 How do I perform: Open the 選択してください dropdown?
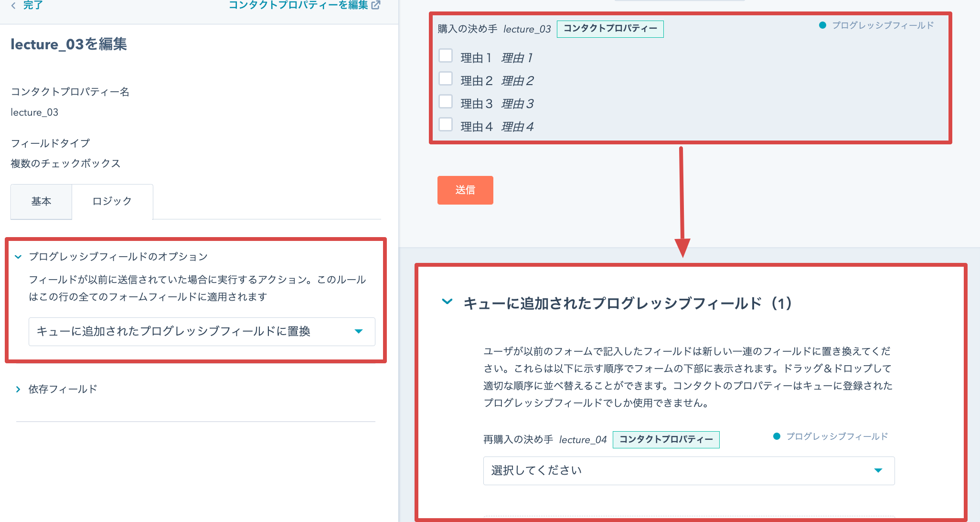tap(689, 471)
